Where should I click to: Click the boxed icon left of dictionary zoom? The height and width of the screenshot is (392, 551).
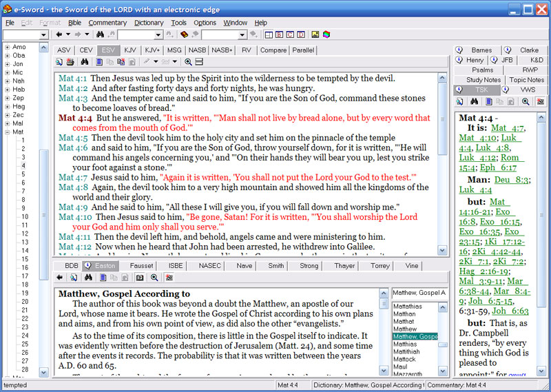(x=140, y=278)
